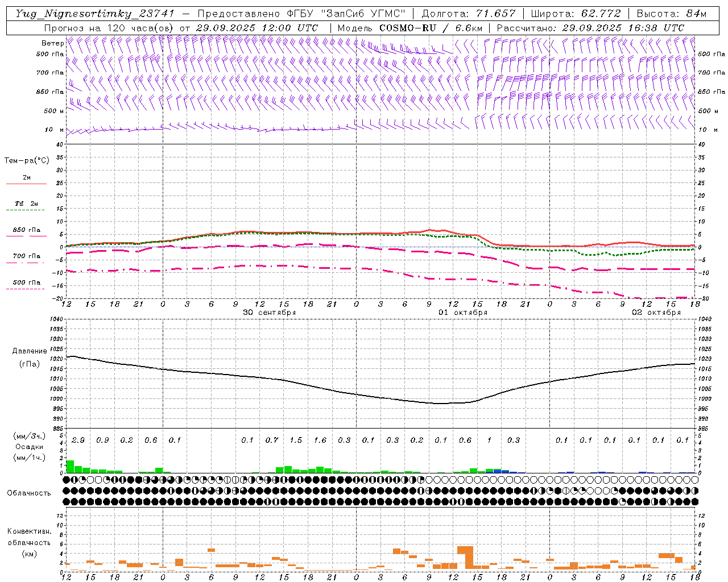Click the precipitation value "0.7"
The width and height of the screenshot is (728, 582).
tap(272, 440)
